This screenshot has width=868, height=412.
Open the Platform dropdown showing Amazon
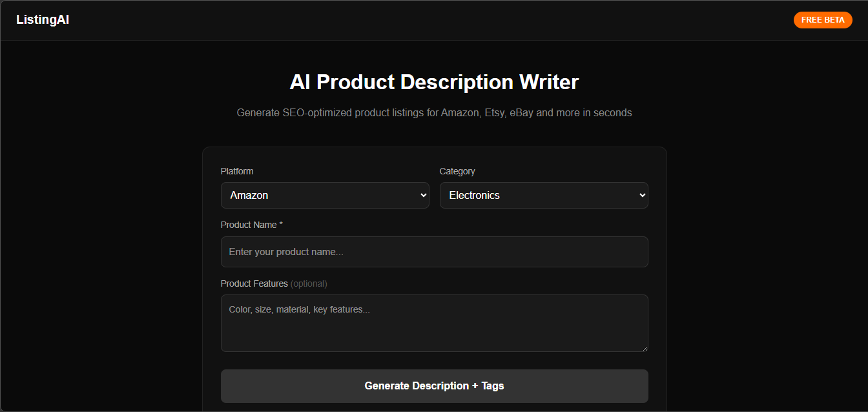(325, 195)
